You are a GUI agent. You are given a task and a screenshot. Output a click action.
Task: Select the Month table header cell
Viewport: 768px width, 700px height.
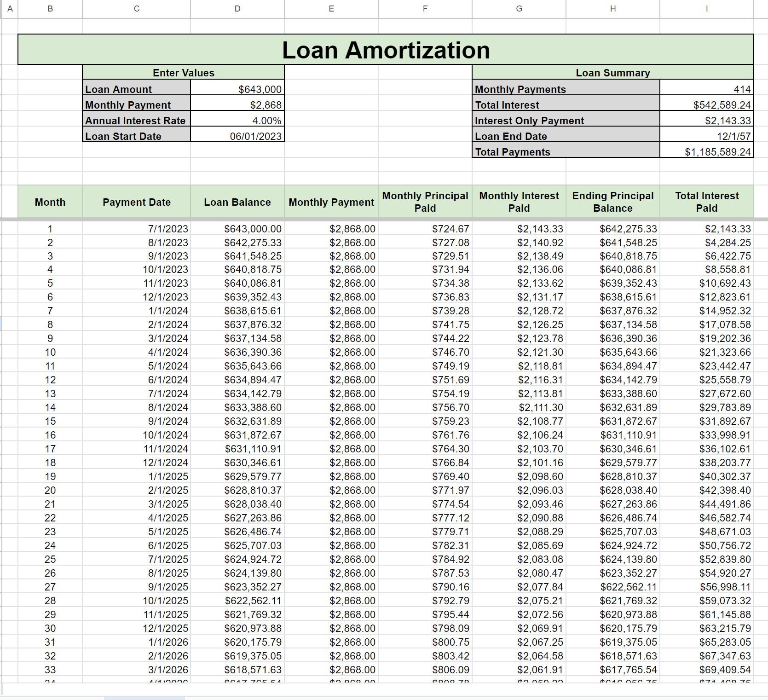click(50, 202)
